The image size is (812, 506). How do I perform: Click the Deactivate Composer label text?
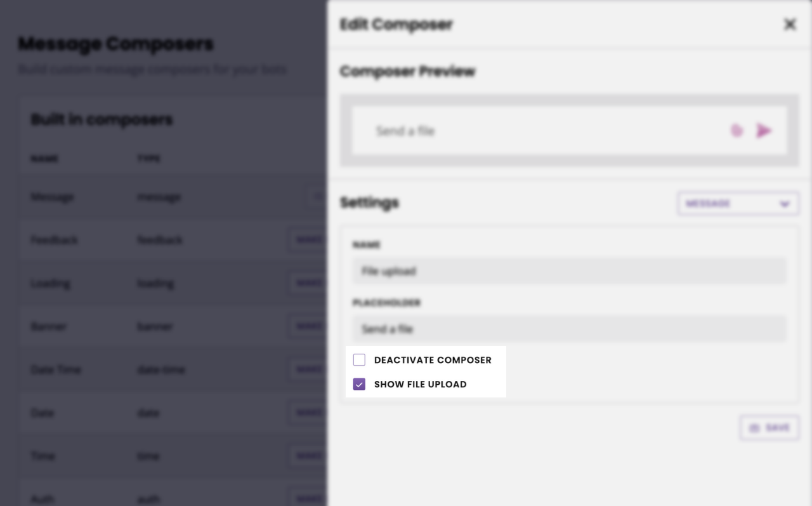pyautogui.click(x=433, y=360)
